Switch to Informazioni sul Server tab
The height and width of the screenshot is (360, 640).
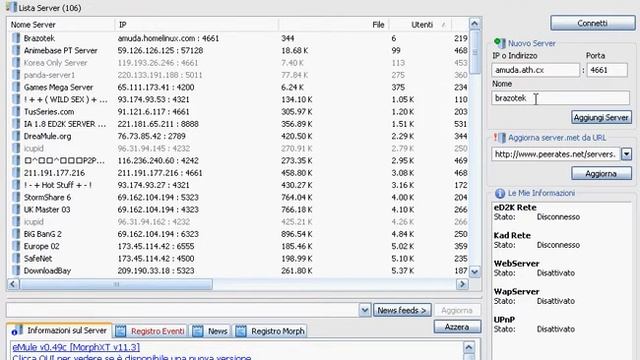pos(60,331)
